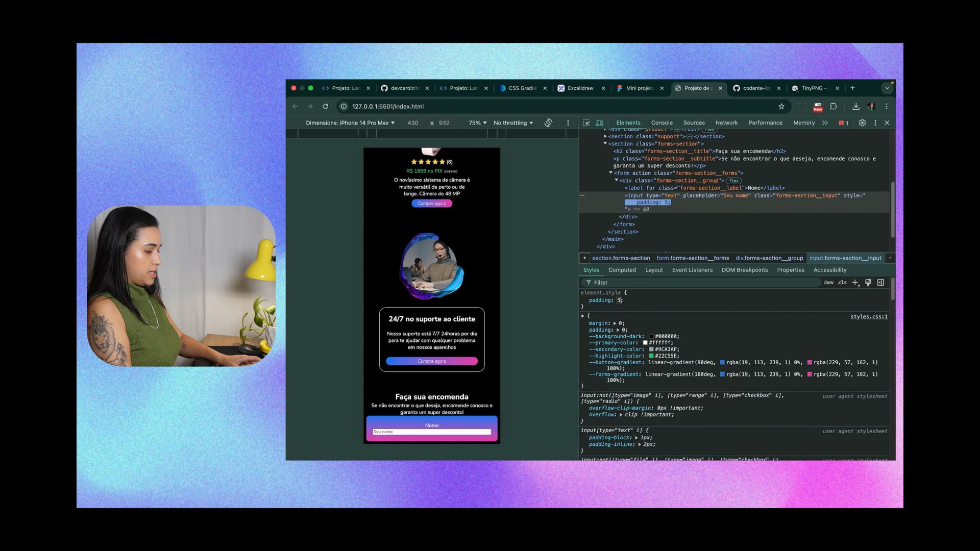
Task: Open the No throttling dropdown
Action: coord(513,123)
